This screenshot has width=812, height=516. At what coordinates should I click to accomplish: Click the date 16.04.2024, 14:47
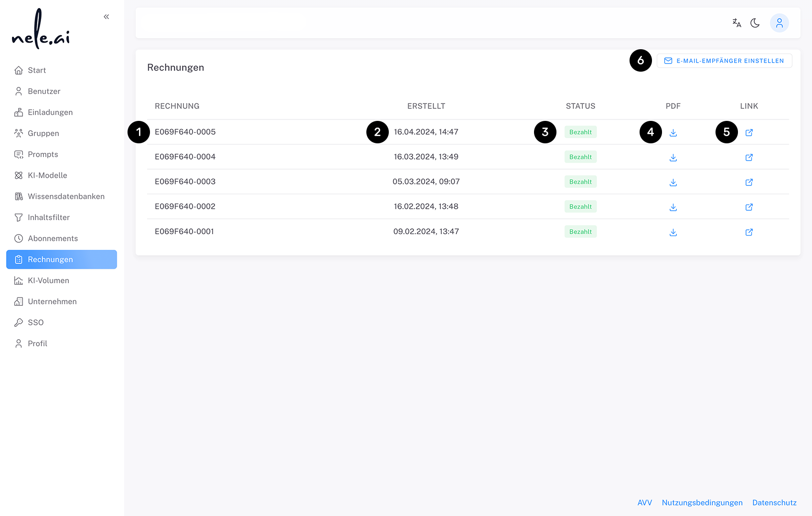click(426, 132)
